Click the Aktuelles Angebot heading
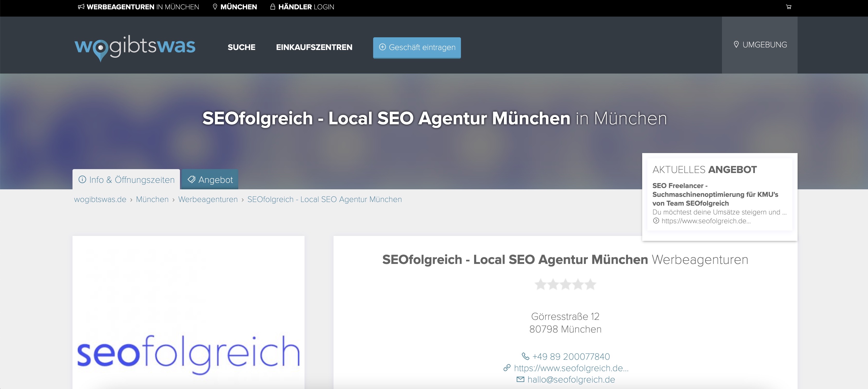 pyautogui.click(x=705, y=170)
